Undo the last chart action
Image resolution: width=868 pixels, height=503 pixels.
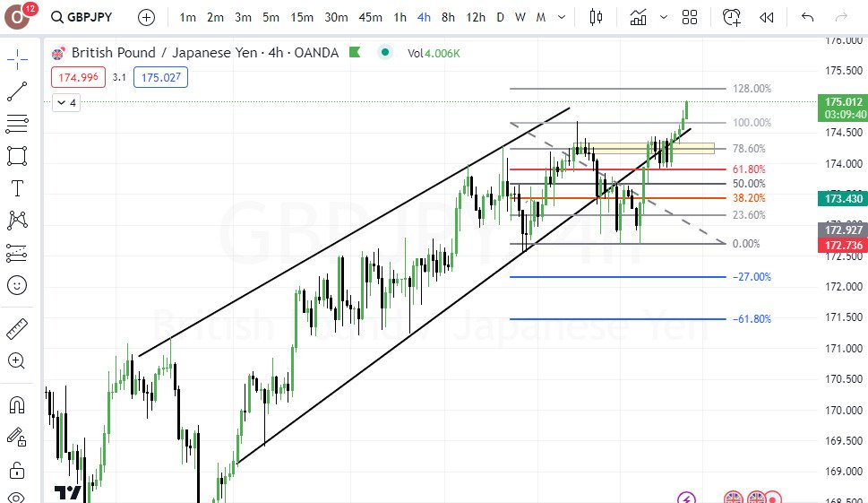[808, 17]
